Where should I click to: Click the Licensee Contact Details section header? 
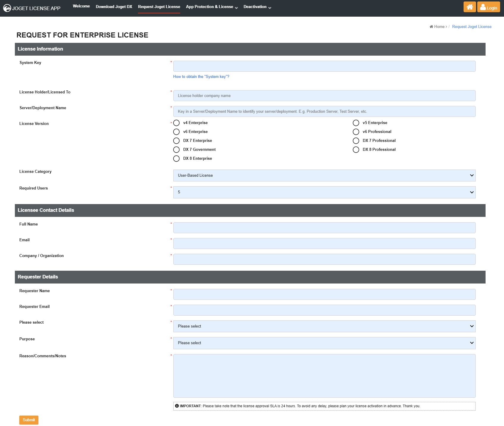pyautogui.click(x=250, y=210)
